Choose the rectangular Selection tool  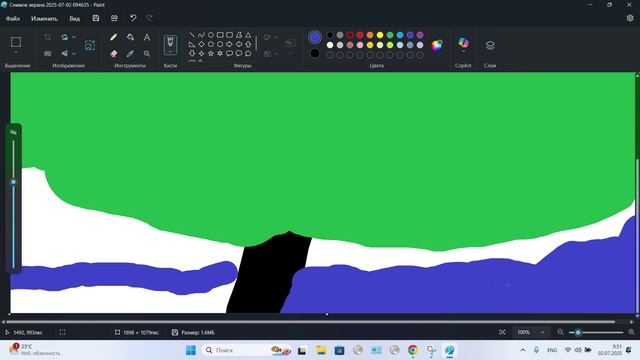tap(16, 42)
